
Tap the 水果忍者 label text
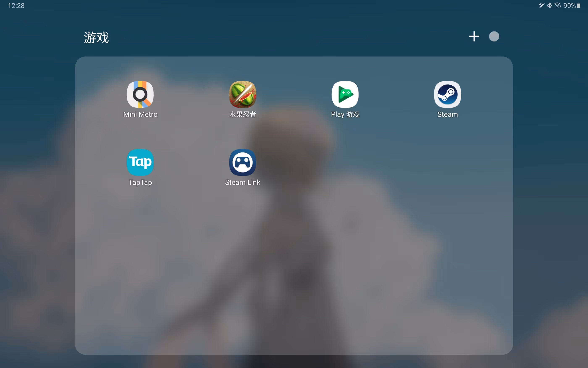click(243, 114)
